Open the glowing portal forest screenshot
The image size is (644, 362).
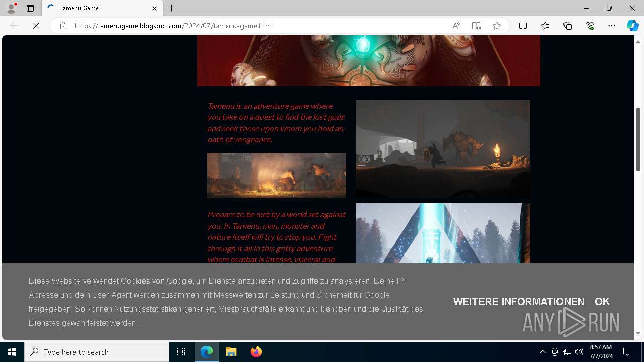coord(443,233)
